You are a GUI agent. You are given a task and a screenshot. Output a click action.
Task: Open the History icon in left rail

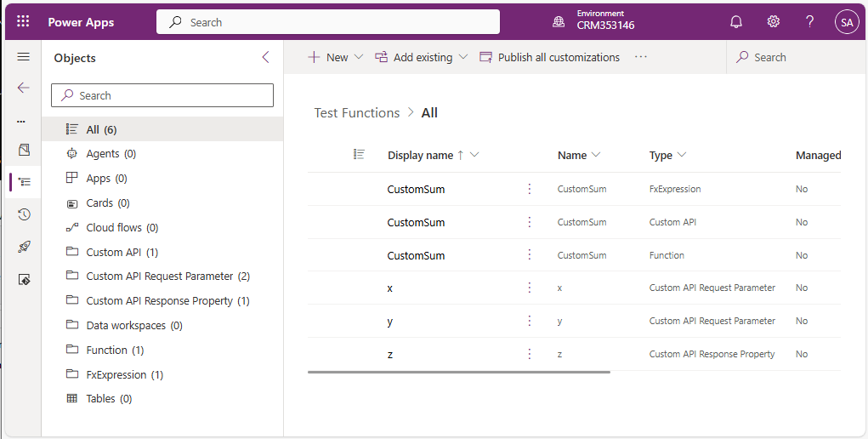coord(24,214)
